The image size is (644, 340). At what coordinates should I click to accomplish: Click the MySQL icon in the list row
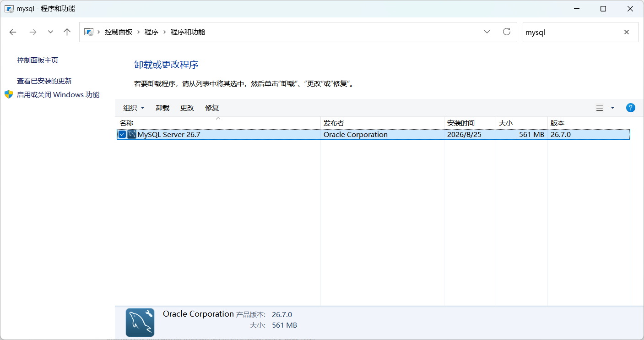click(132, 134)
